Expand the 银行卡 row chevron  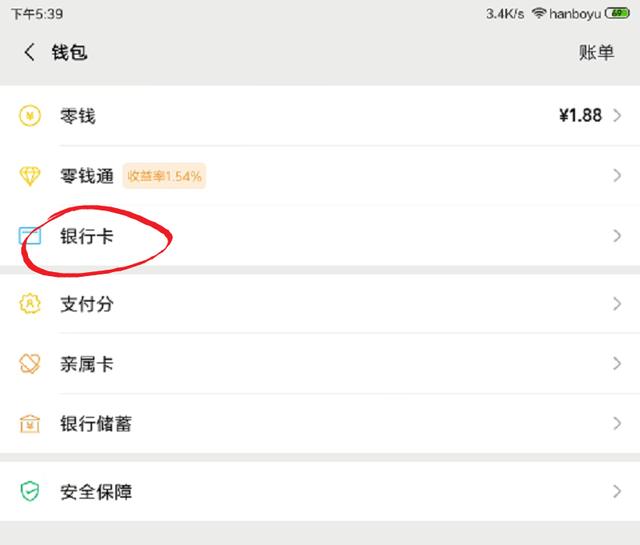(617, 236)
